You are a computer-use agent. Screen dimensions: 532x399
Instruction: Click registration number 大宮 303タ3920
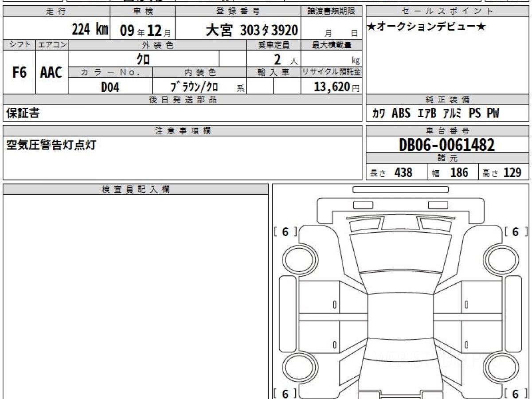(x=251, y=31)
